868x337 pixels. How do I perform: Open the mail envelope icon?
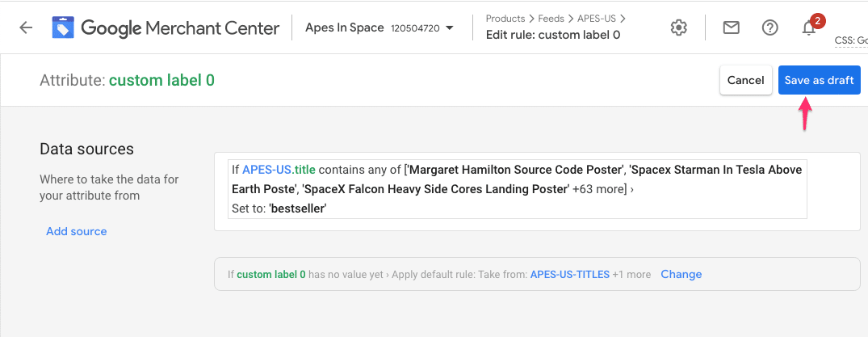click(732, 27)
